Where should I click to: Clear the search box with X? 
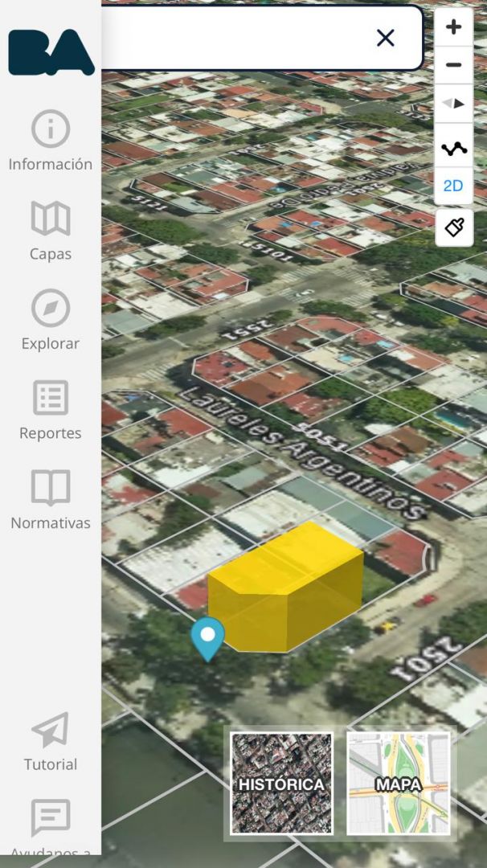pos(386,38)
